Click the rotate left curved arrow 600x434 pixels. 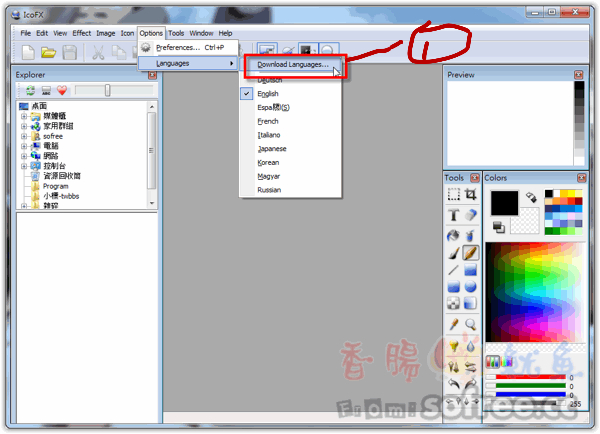(454, 383)
